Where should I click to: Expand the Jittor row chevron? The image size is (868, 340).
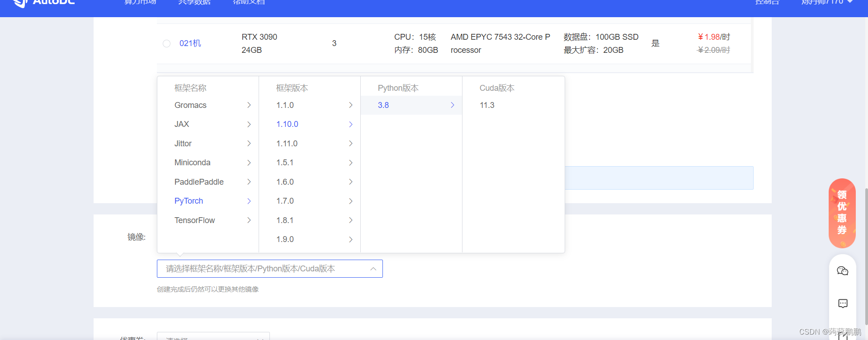[x=249, y=144]
